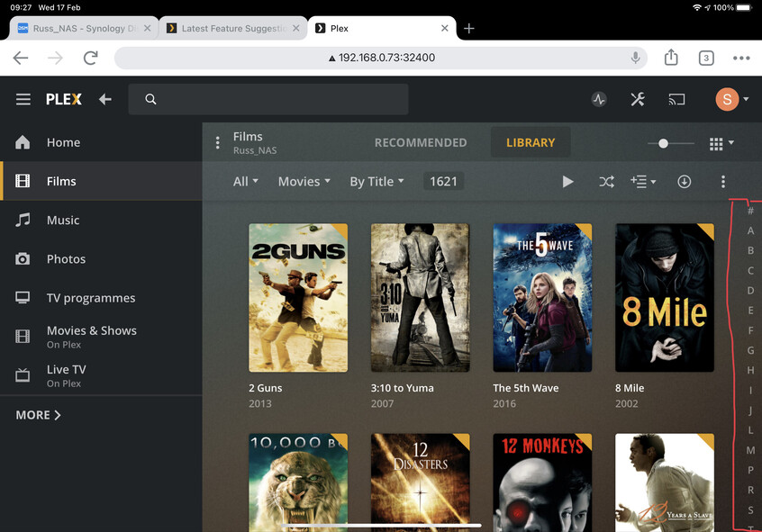Viewport: 762px width, 532px height.
Task: Open the Music library
Action: [x=101, y=220]
